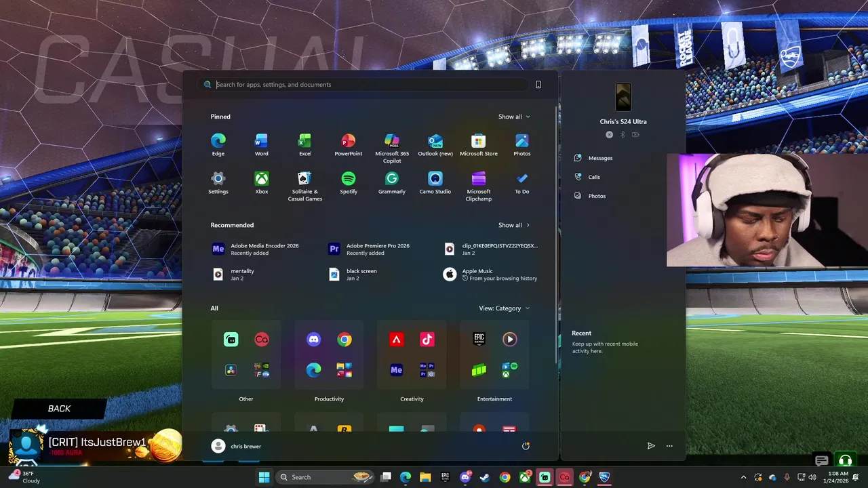This screenshot has width=868, height=488.
Task: Open DaVinci Resolve in Other category
Action: coord(231,370)
